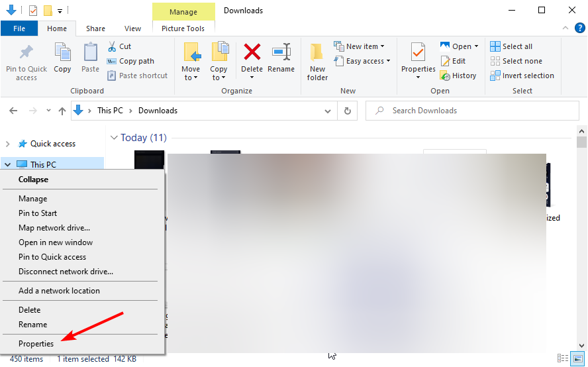Open the recent locations dropdown arrow
The height and width of the screenshot is (367, 588).
(x=48, y=111)
